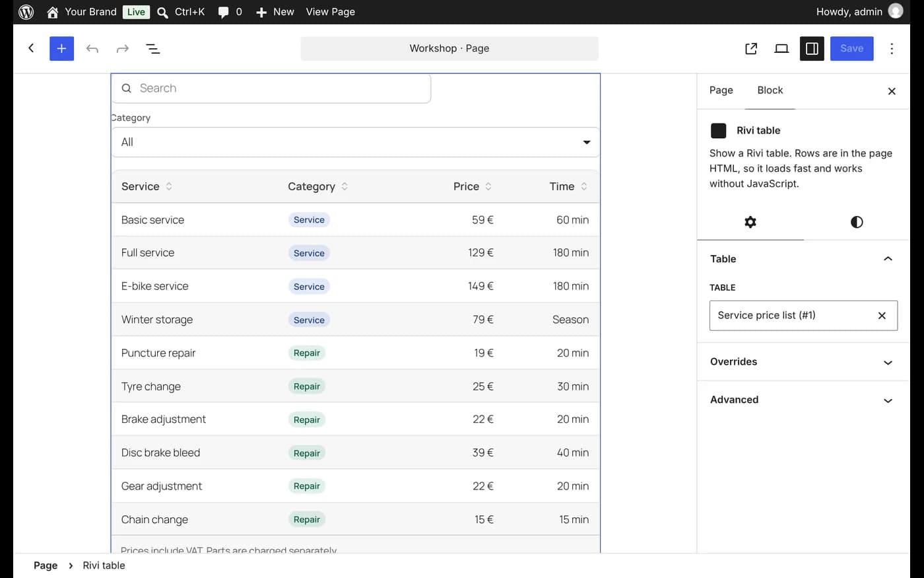This screenshot has height=578, width=924.
Task: Go back using the editor back arrow
Action: (x=31, y=48)
